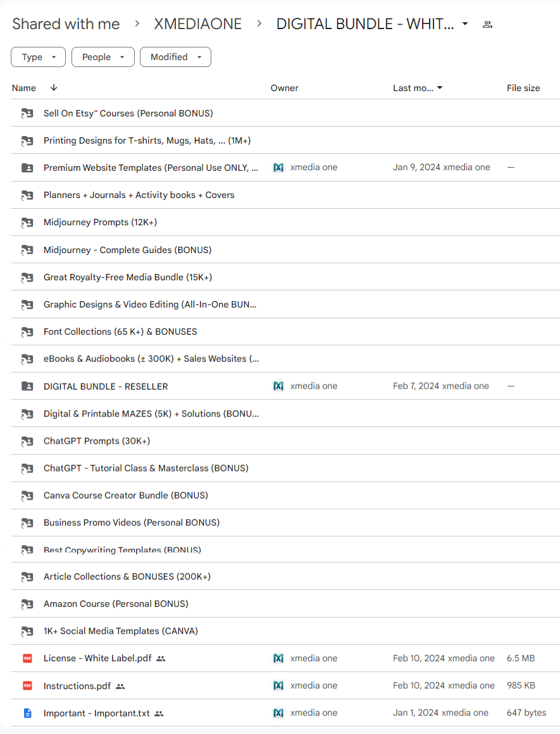Image resolution: width=560 pixels, height=734 pixels.
Task: Open the Type filter dropdown
Action: 38,57
